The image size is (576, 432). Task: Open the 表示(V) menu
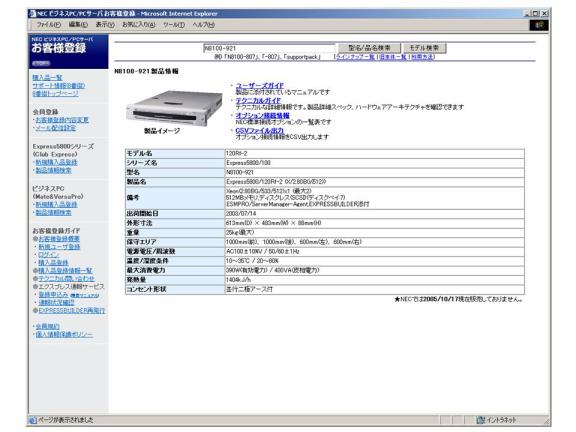click(x=105, y=25)
